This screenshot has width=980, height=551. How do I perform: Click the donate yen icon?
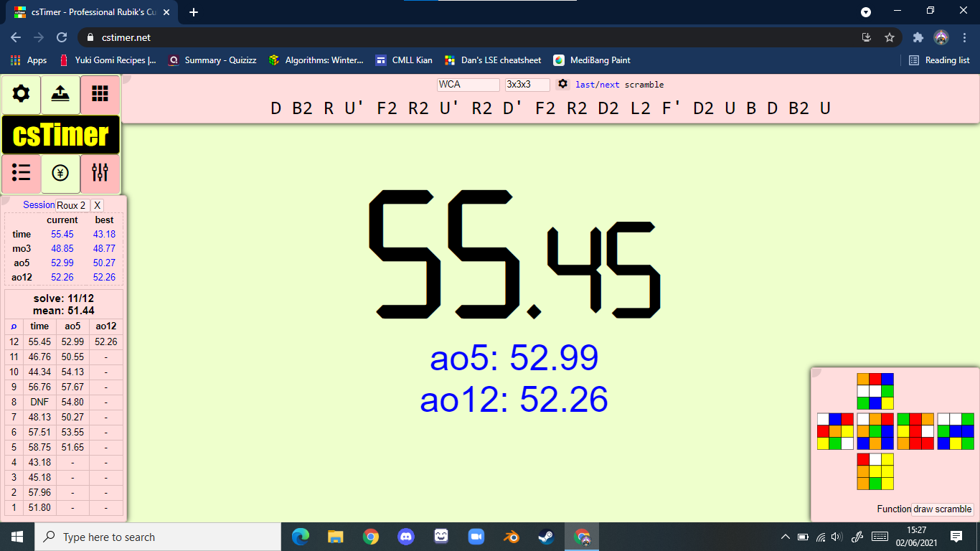[60, 173]
